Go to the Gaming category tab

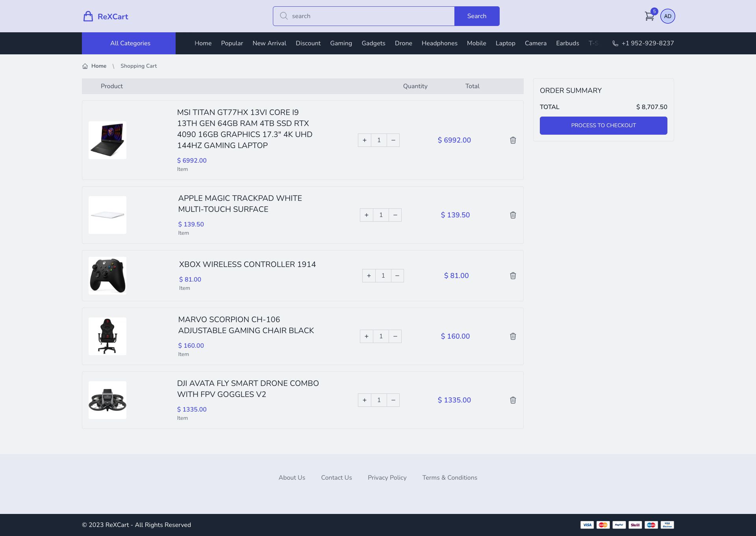point(341,43)
